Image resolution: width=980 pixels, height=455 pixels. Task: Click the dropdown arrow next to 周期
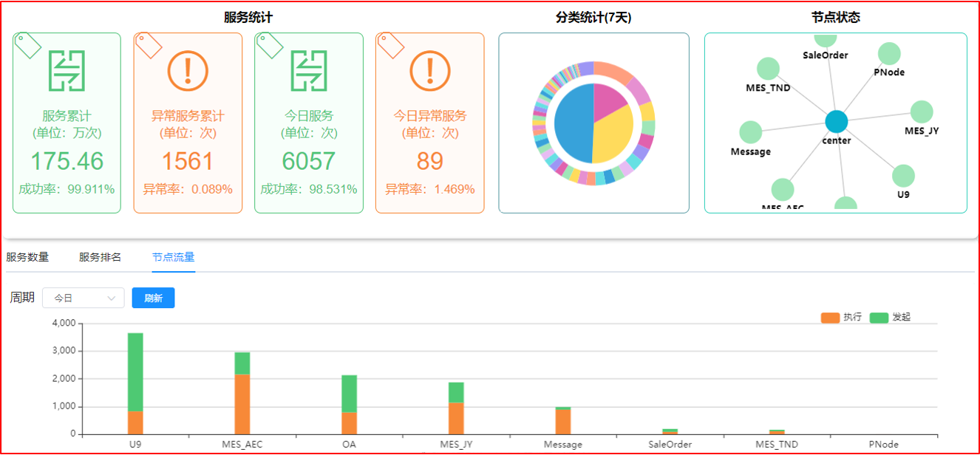click(x=113, y=298)
